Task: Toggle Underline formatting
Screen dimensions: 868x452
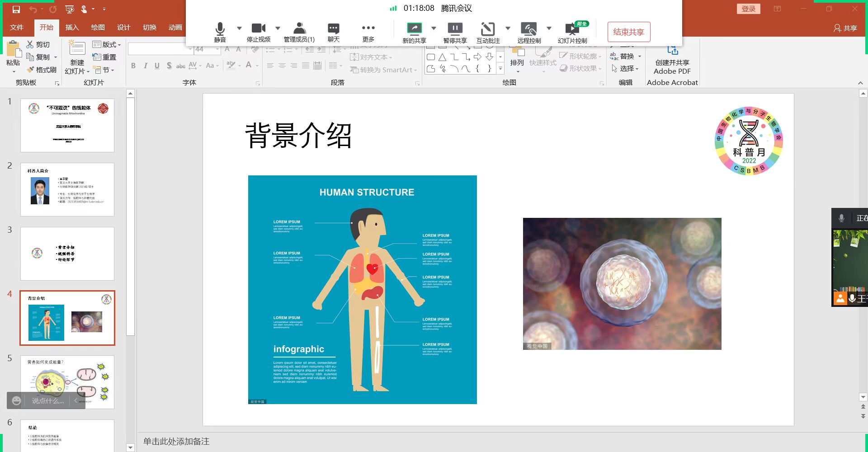Action: pos(157,66)
